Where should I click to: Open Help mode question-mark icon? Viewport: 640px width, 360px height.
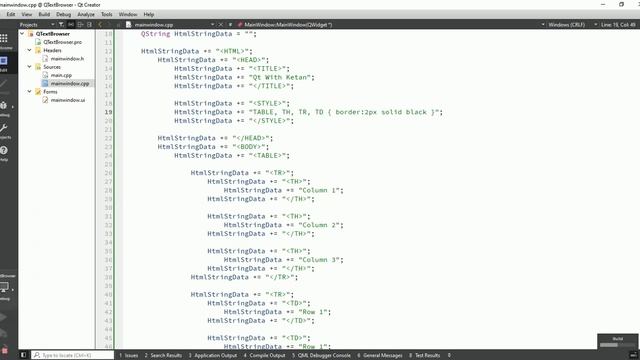[4, 151]
